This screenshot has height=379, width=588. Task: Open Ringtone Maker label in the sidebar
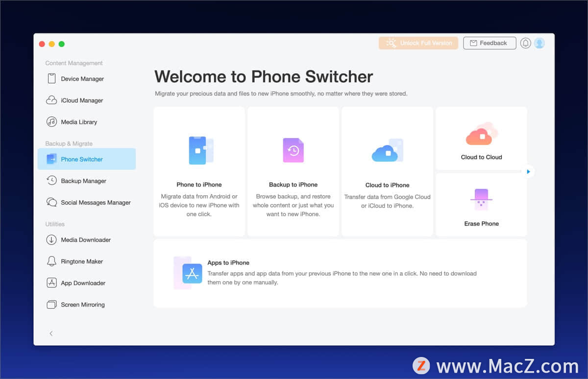[82, 261]
